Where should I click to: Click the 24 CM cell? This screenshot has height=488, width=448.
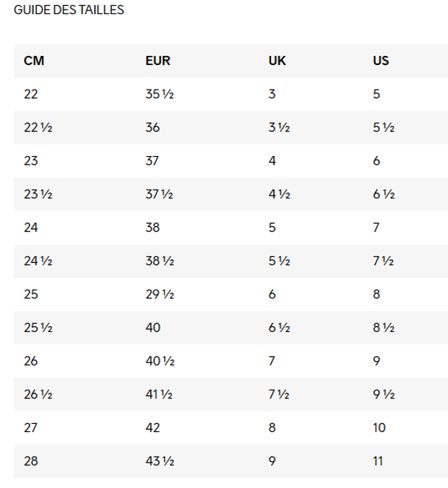click(x=31, y=228)
